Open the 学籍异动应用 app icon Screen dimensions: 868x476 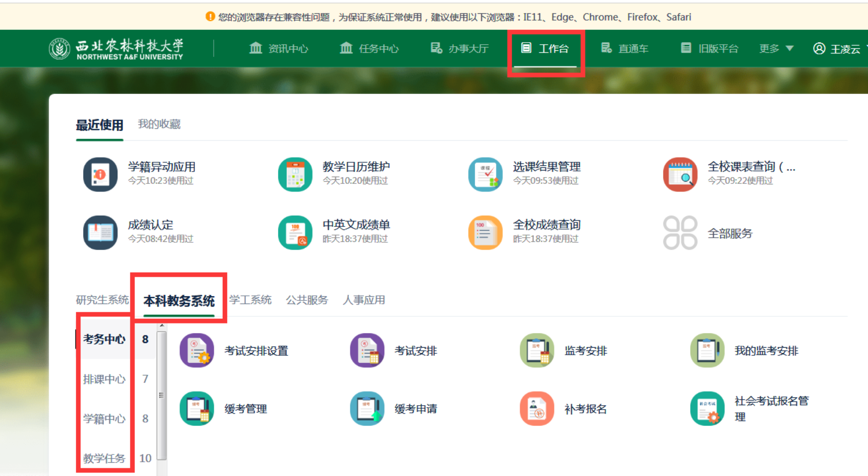click(100, 175)
